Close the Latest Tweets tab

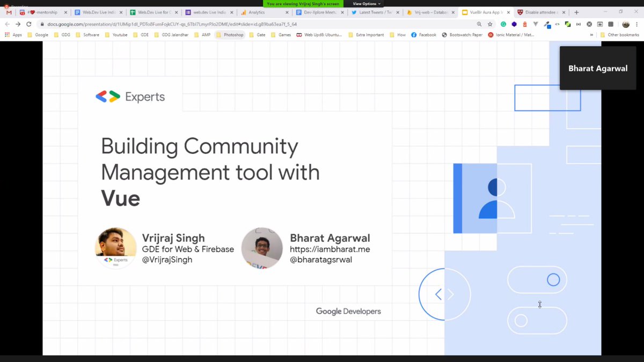tap(397, 12)
